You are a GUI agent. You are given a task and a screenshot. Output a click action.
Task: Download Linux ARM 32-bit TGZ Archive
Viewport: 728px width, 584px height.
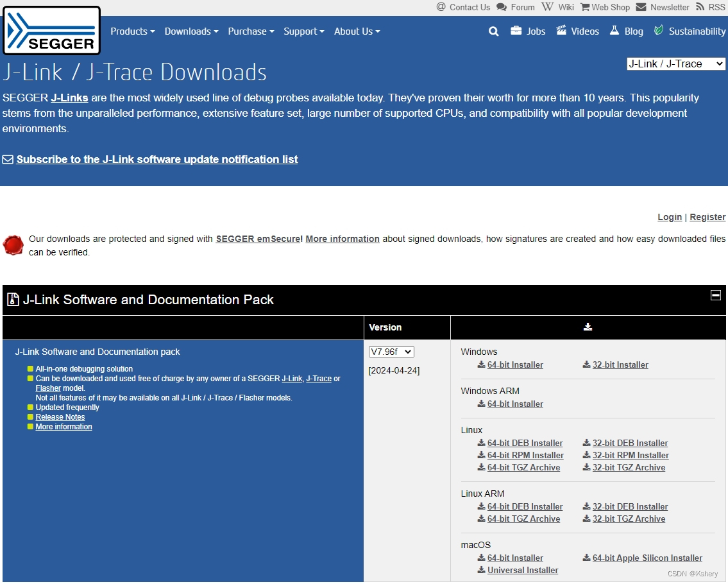tap(629, 519)
